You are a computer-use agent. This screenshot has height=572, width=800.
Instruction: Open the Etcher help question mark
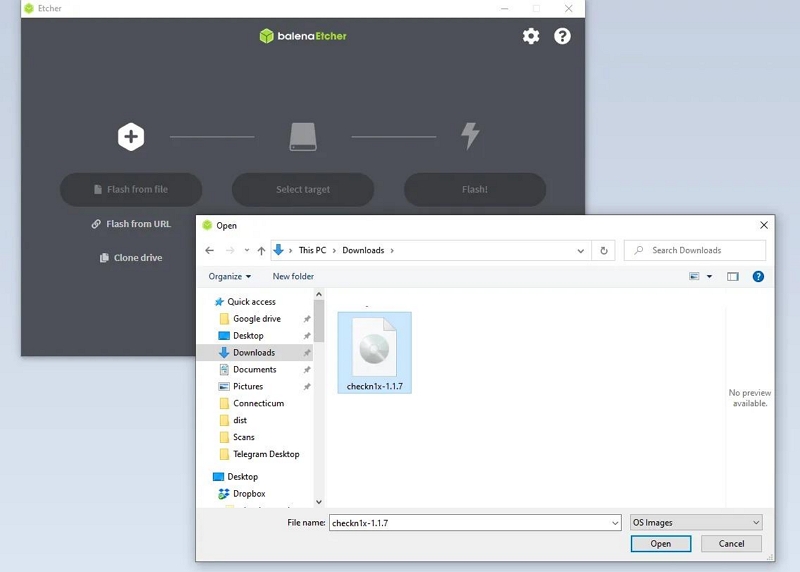pos(562,36)
